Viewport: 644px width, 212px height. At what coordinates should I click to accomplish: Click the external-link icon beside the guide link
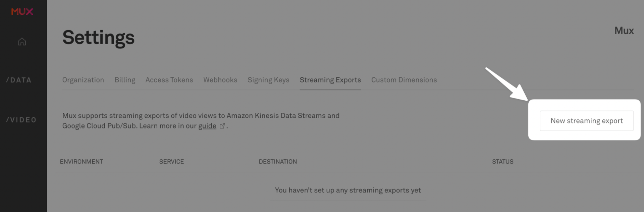(222, 126)
